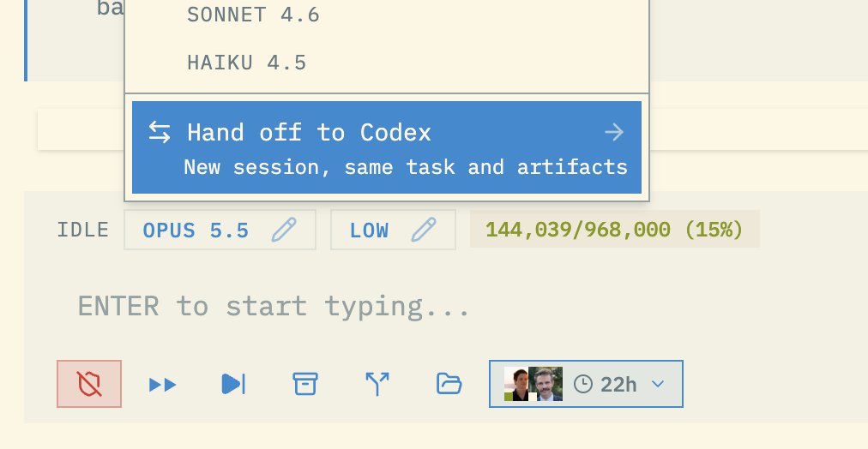Click the fast-forward double arrow icon
This screenshot has width=868, height=449.
tap(163, 384)
